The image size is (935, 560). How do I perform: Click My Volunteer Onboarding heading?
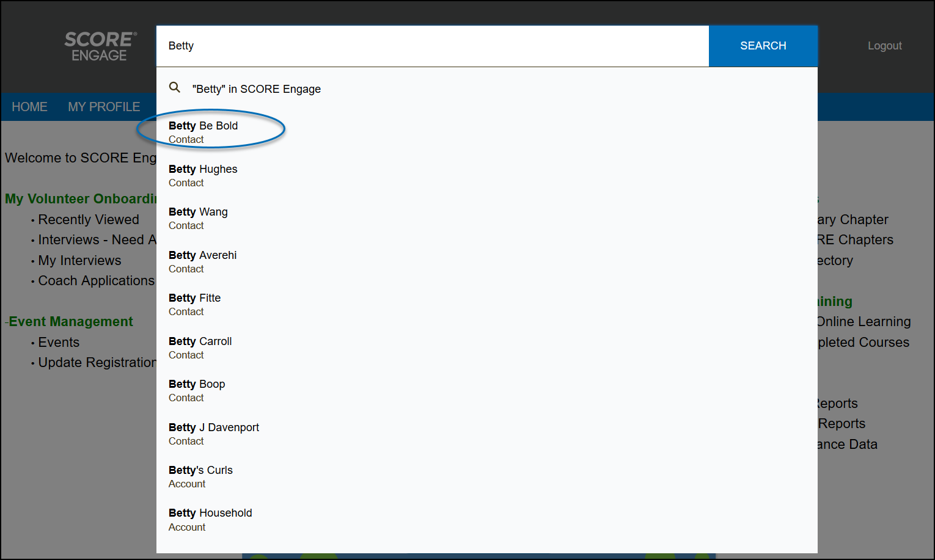tap(81, 198)
